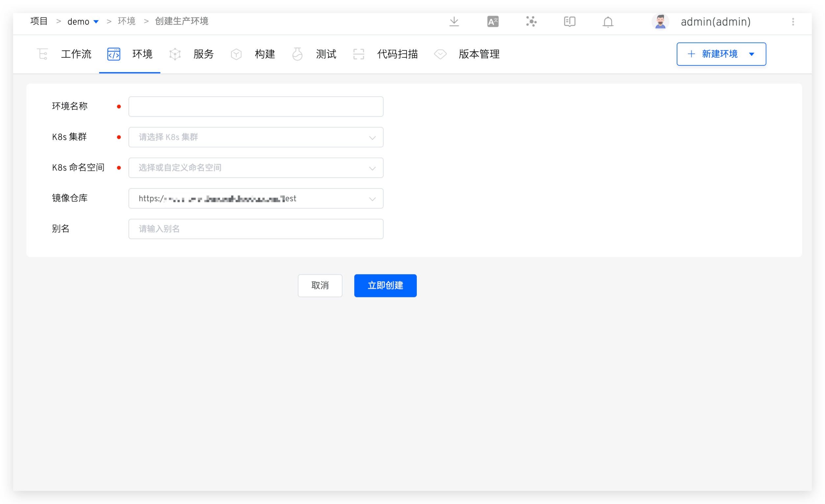This screenshot has width=825, height=504.
Task: Click the workflow tab icon
Action: tap(42, 54)
